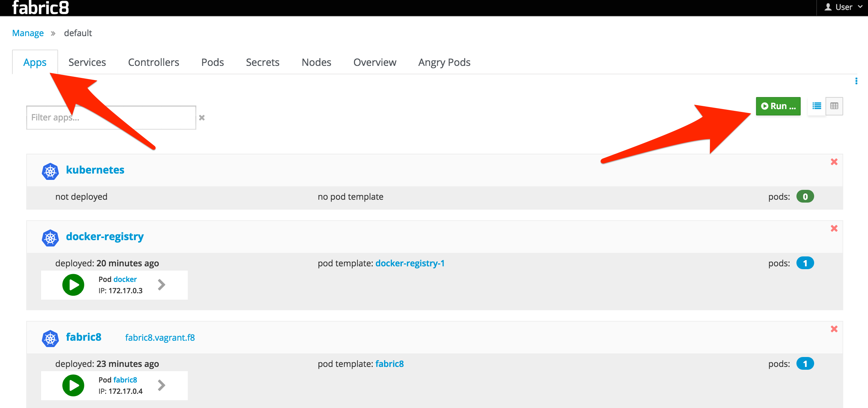Click the docker-registry app wheel icon

tap(50, 238)
